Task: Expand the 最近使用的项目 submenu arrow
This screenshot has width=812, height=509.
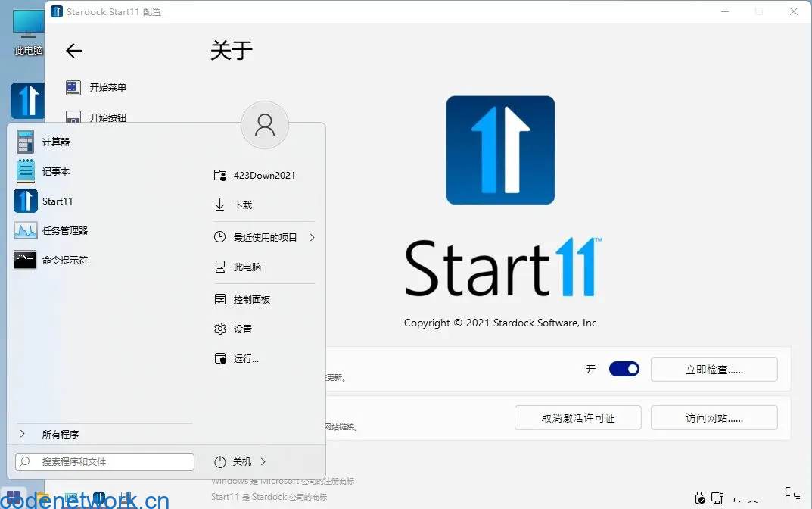Action: point(311,236)
